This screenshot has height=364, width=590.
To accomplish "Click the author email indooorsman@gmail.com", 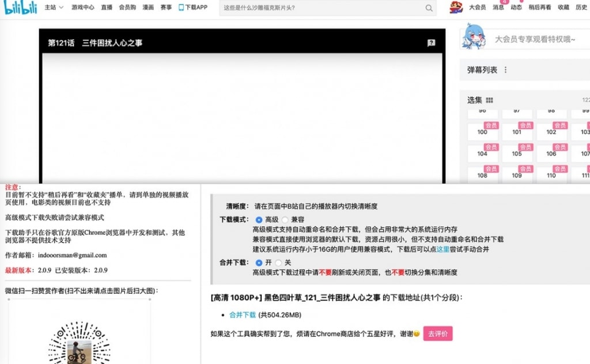I will [72, 255].
